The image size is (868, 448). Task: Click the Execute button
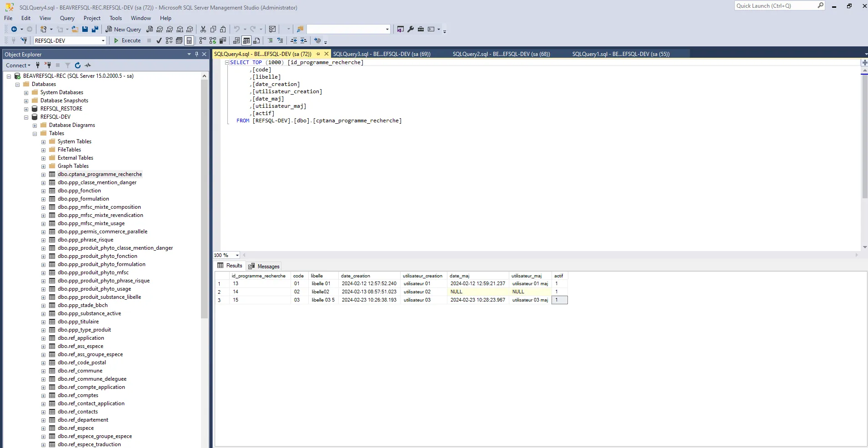[127, 40]
